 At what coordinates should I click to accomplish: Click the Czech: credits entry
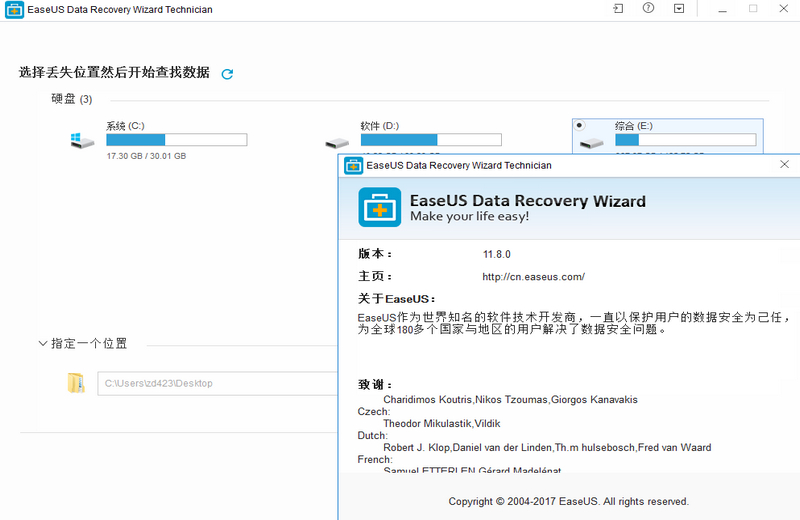[x=373, y=411]
